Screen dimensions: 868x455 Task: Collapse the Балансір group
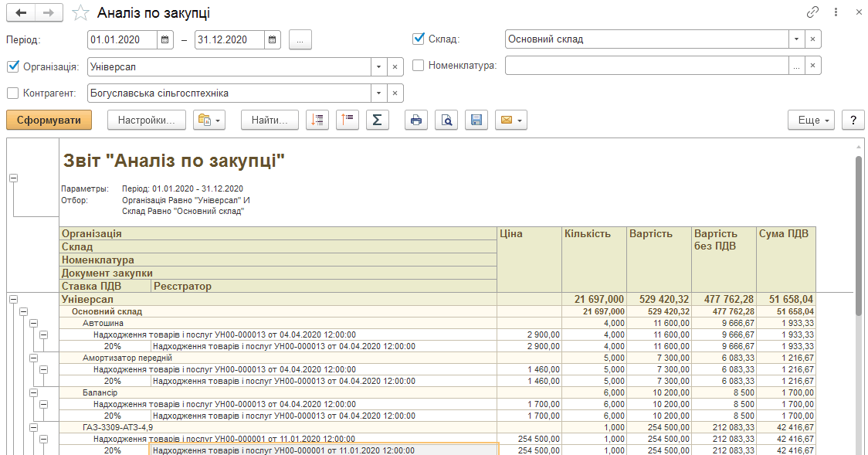33,393
